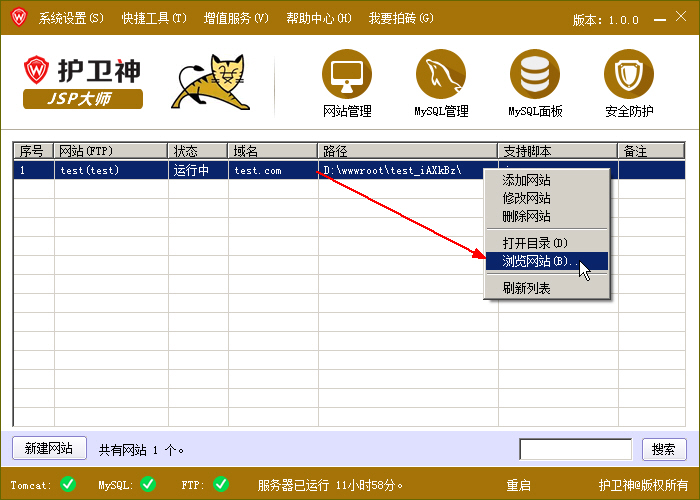Open the 快捷工具(T) menu
The height and width of the screenshot is (500, 700).
[x=154, y=18]
